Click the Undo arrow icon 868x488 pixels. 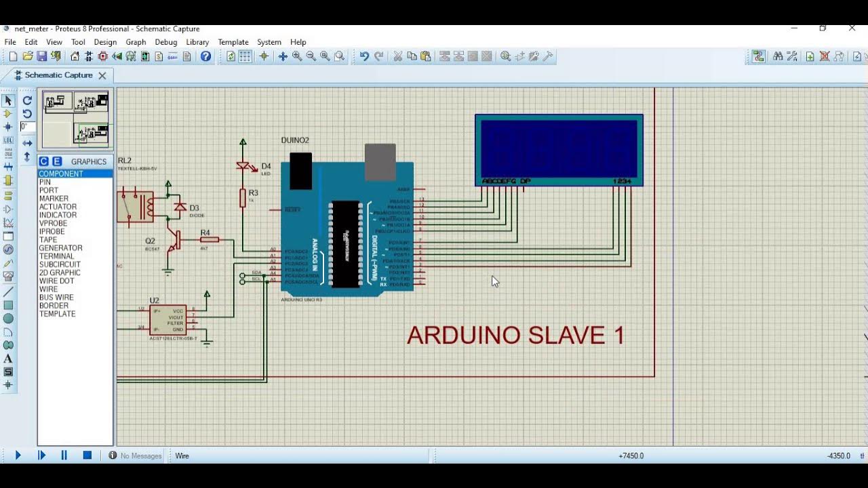coord(364,56)
